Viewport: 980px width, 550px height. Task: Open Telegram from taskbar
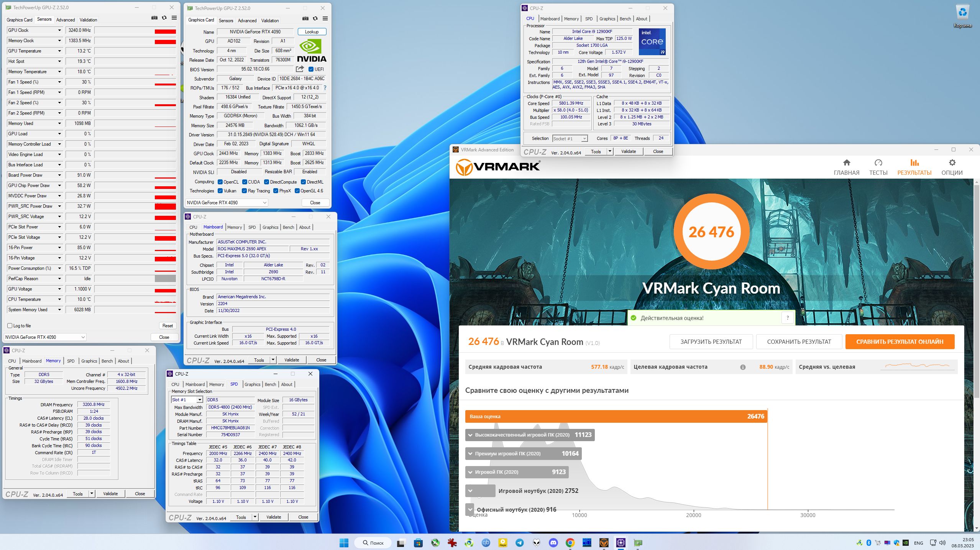coord(519,543)
